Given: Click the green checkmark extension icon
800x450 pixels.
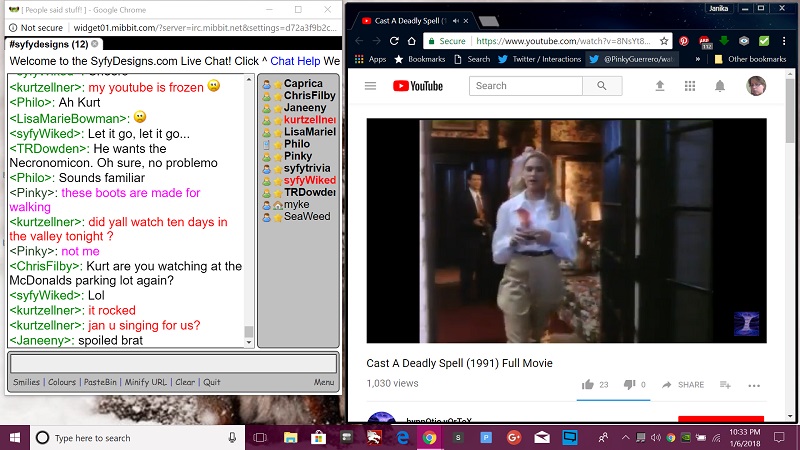Looking at the screenshot, I should coord(764,41).
